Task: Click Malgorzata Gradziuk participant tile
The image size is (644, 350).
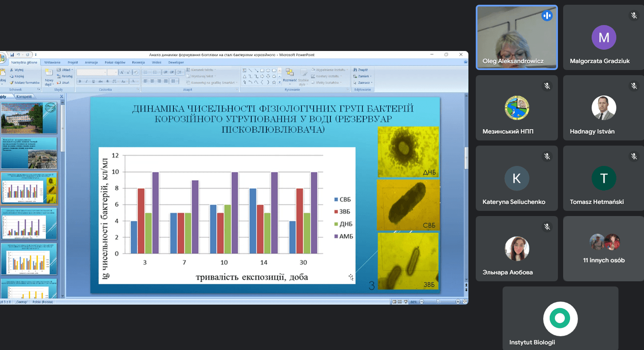Action: coord(604,37)
